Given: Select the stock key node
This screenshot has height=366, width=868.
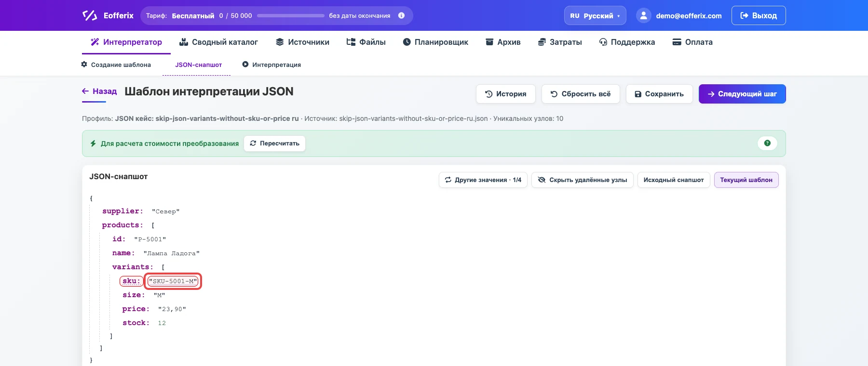Looking at the screenshot, I should [136, 323].
